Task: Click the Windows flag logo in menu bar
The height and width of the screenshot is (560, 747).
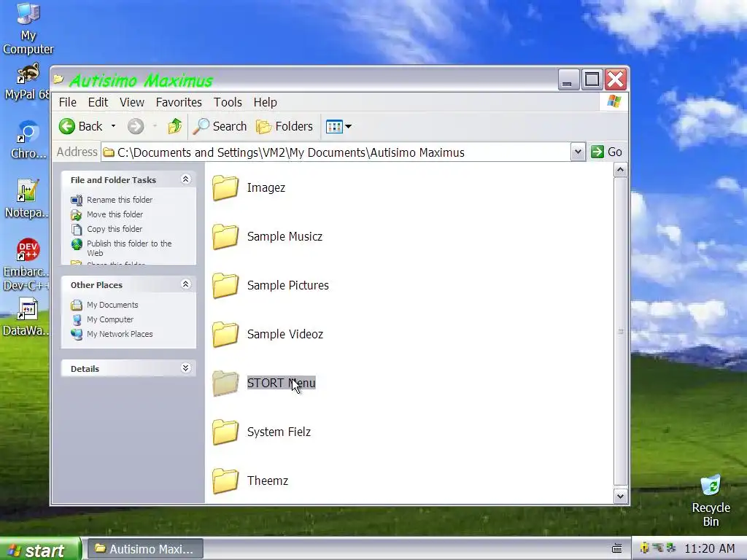Action: click(x=614, y=101)
